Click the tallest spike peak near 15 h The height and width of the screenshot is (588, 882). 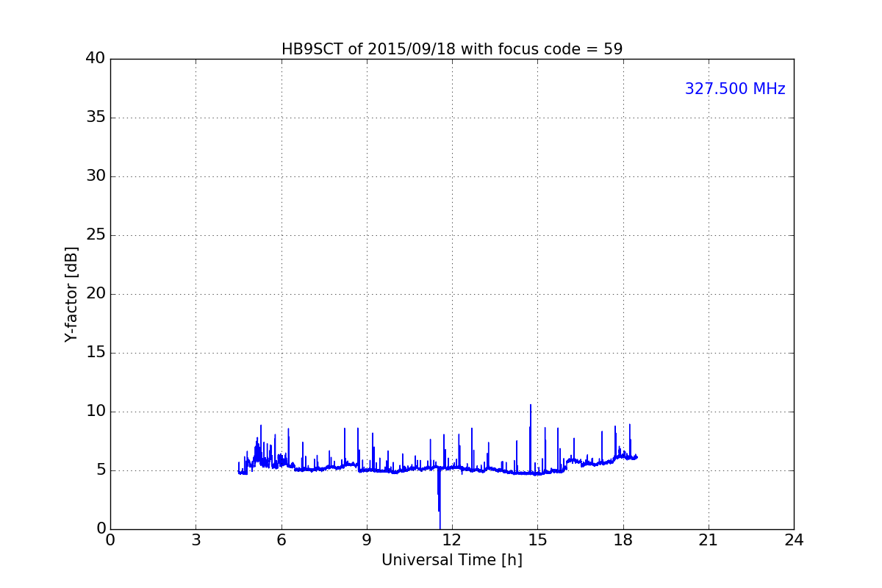531,406
